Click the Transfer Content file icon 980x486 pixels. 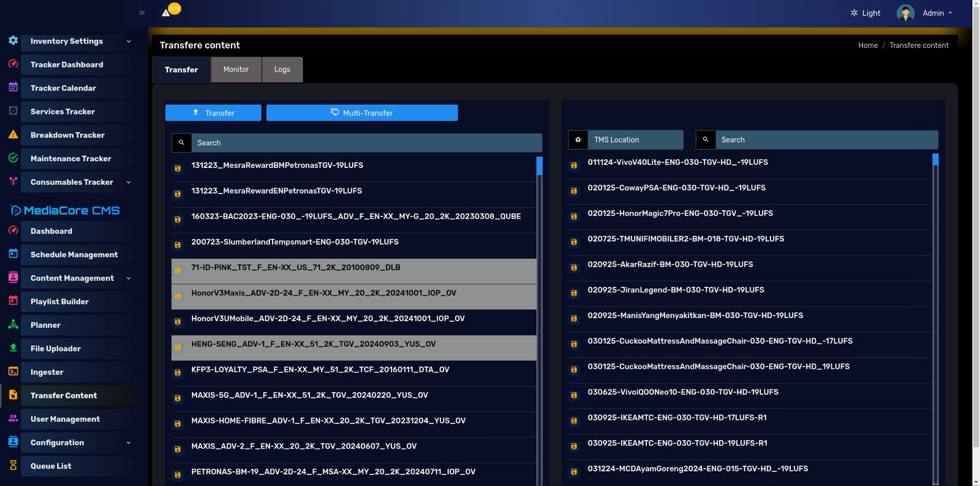pyautogui.click(x=13, y=395)
